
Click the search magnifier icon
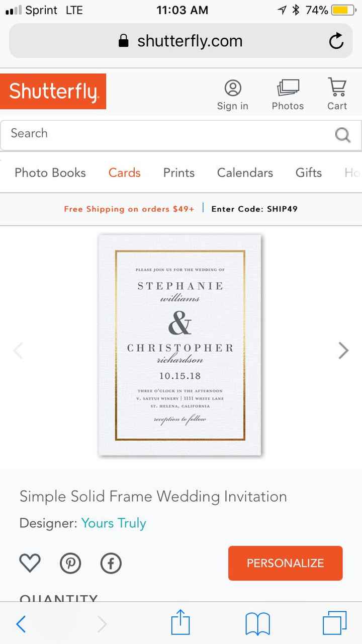(x=342, y=135)
